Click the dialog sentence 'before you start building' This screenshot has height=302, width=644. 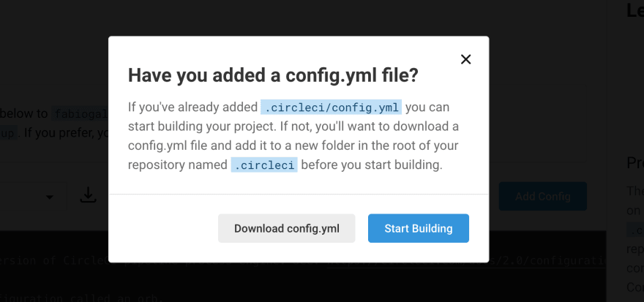[372, 165]
